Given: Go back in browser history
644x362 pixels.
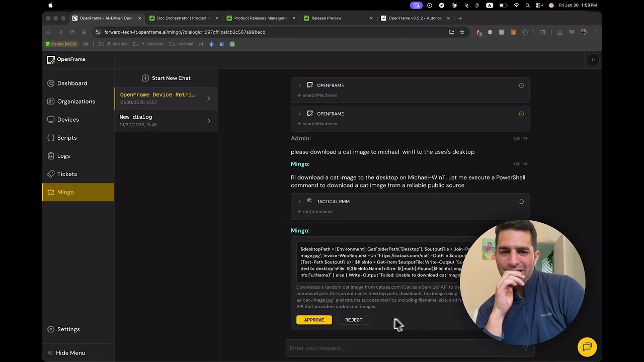Looking at the screenshot, I should pos(49,32).
